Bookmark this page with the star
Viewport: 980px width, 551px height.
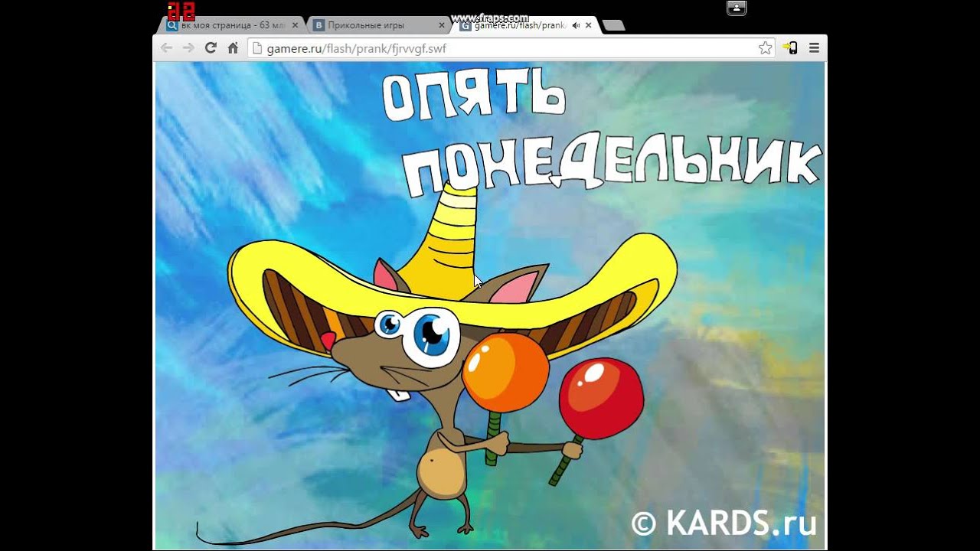(765, 48)
